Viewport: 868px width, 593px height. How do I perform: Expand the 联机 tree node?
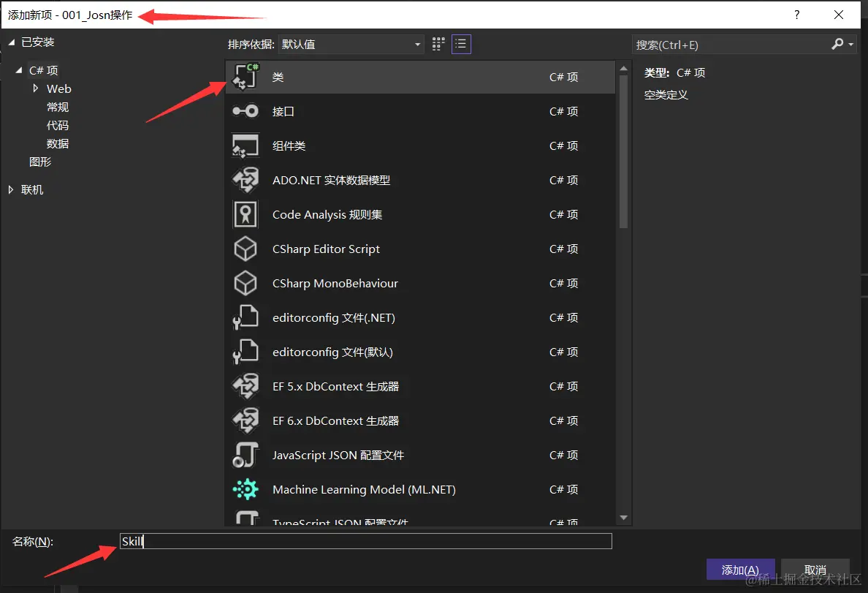tap(10, 189)
